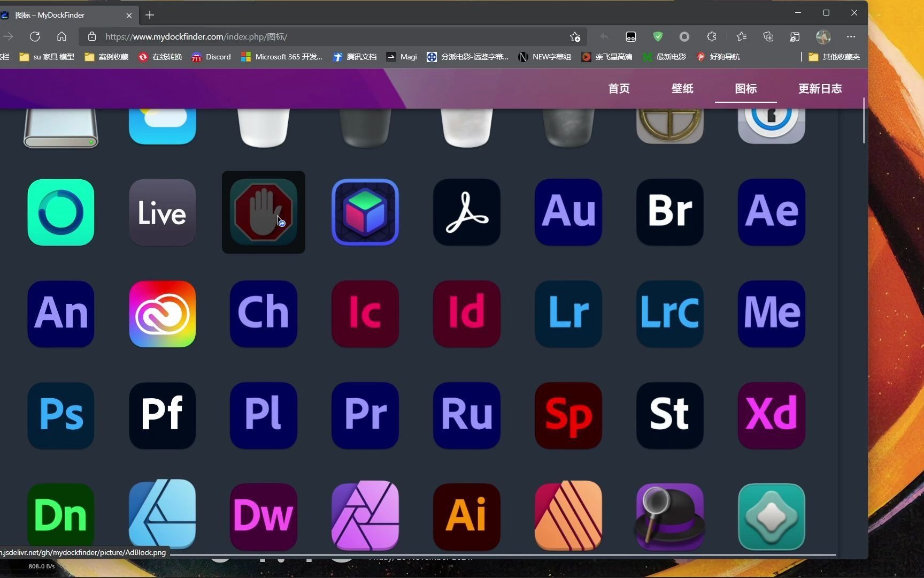Click the Alfred hat icon
The width and height of the screenshot is (924, 578).
tap(669, 516)
